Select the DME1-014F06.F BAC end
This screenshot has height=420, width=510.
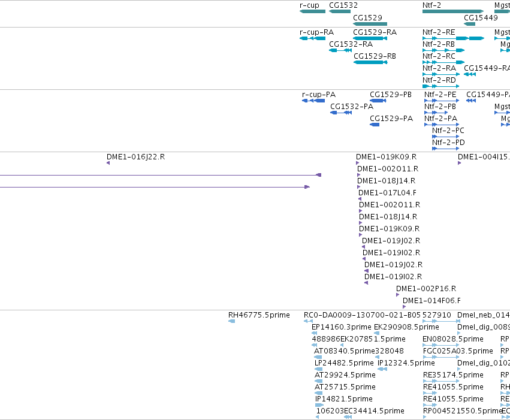405,307
